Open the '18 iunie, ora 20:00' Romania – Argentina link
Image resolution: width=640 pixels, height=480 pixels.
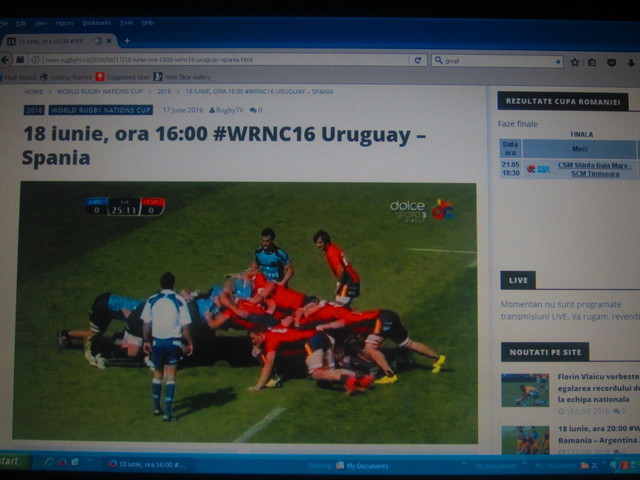click(598, 434)
